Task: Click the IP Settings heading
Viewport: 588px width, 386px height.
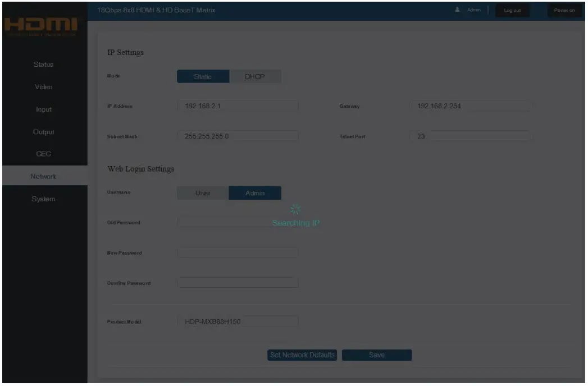Action: pyautogui.click(x=126, y=53)
